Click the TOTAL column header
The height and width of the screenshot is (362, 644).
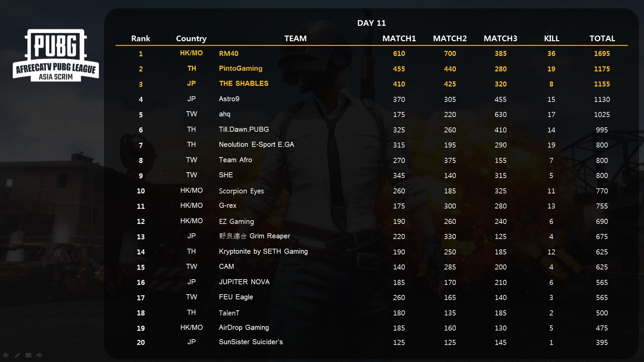click(602, 39)
